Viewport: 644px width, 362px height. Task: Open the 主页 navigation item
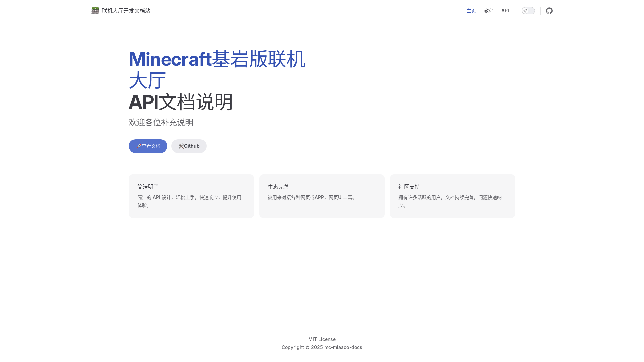coord(471,11)
